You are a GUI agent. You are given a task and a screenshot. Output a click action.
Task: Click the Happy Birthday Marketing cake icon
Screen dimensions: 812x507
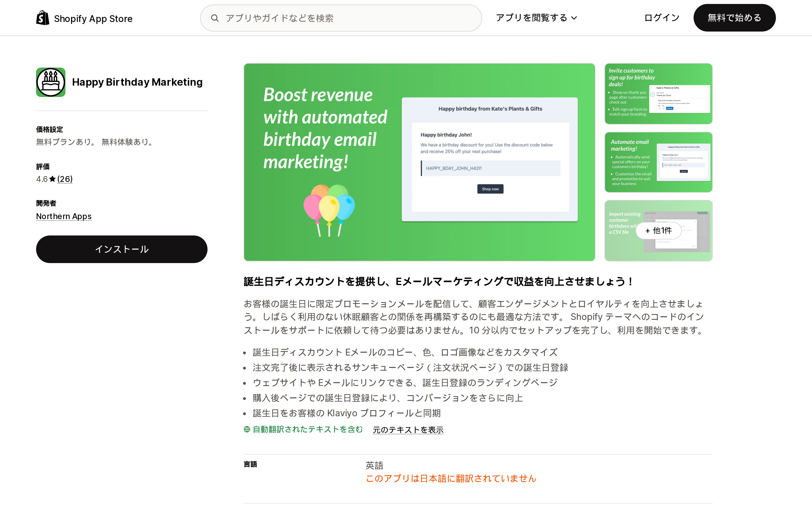(x=51, y=82)
